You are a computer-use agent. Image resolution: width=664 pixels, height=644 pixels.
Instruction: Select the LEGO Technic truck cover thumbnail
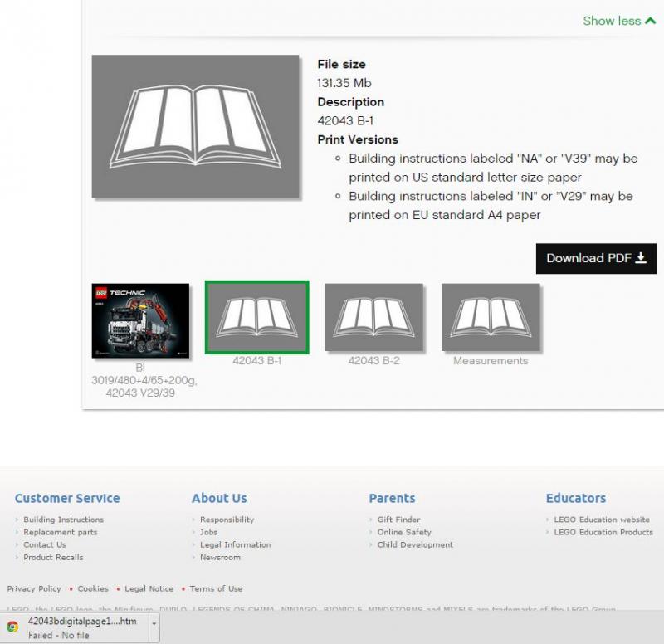pyautogui.click(x=140, y=320)
